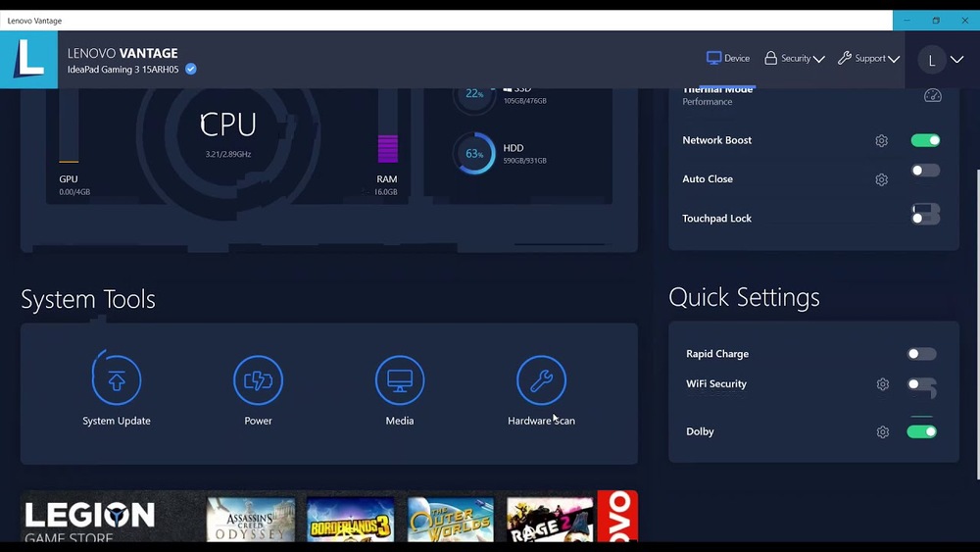
Task: Open the Assassin's Creed Odyssey thumbnail
Action: (251, 520)
